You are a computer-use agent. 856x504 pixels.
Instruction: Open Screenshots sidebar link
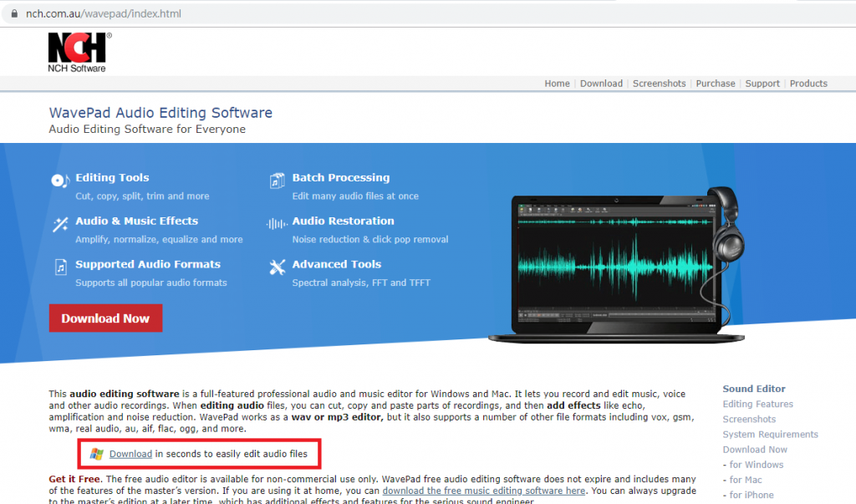click(749, 420)
